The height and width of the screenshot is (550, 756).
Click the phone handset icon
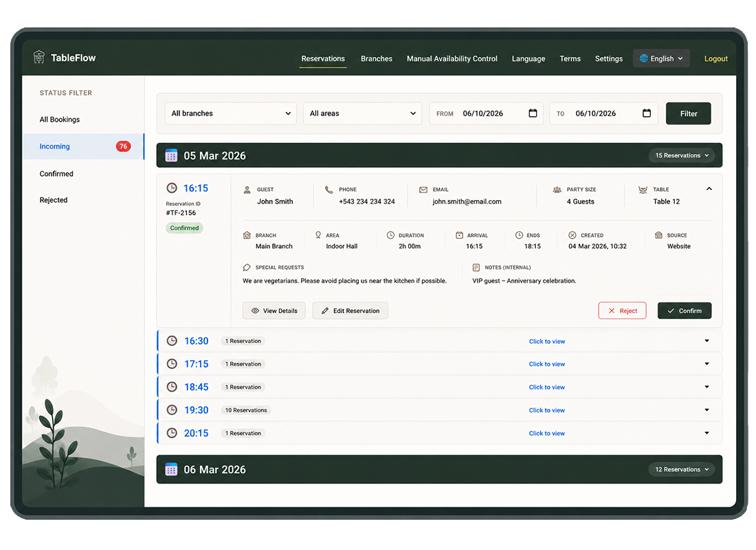(329, 190)
